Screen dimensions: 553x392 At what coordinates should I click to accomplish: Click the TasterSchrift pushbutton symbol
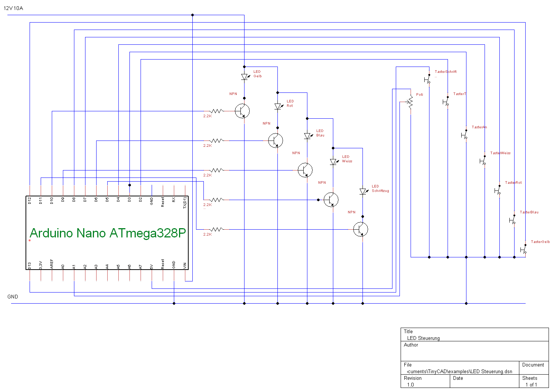coord(427,79)
